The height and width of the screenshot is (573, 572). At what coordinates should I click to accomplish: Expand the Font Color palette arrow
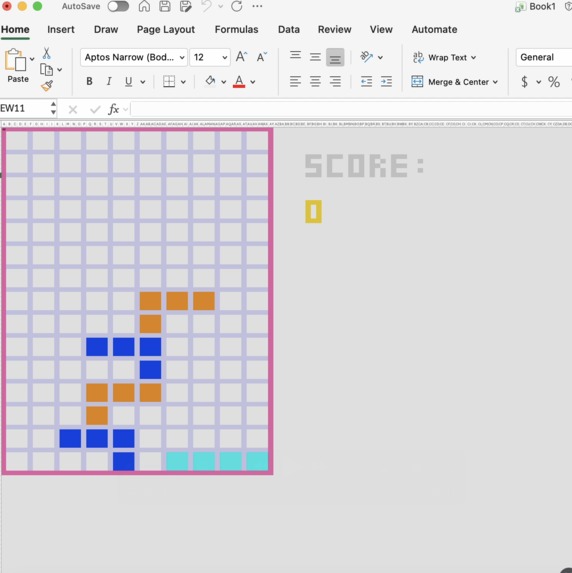tap(253, 82)
